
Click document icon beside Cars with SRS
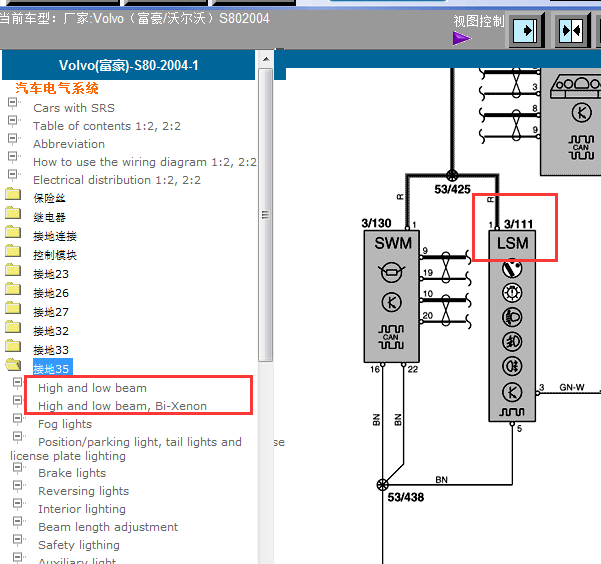coord(13,103)
